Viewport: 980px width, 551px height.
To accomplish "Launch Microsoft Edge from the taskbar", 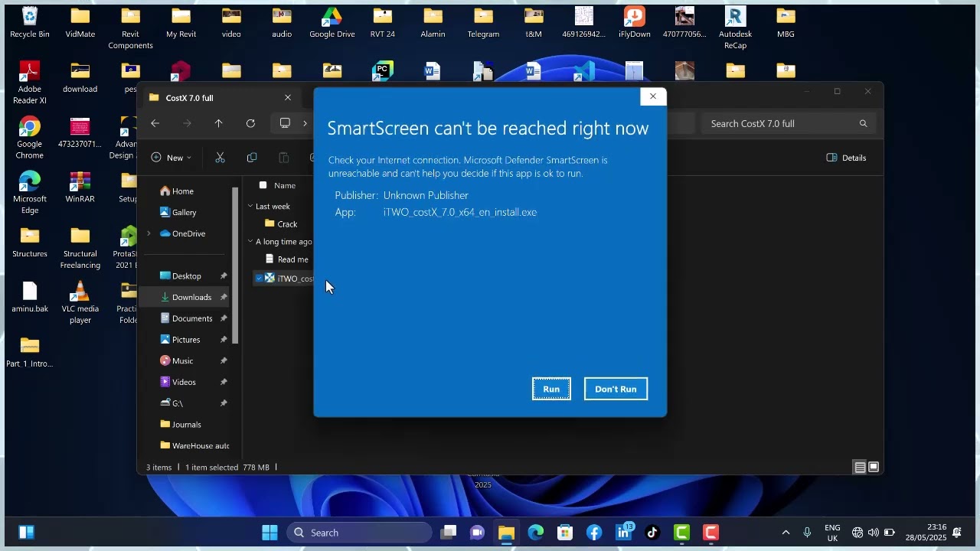I will pyautogui.click(x=535, y=533).
